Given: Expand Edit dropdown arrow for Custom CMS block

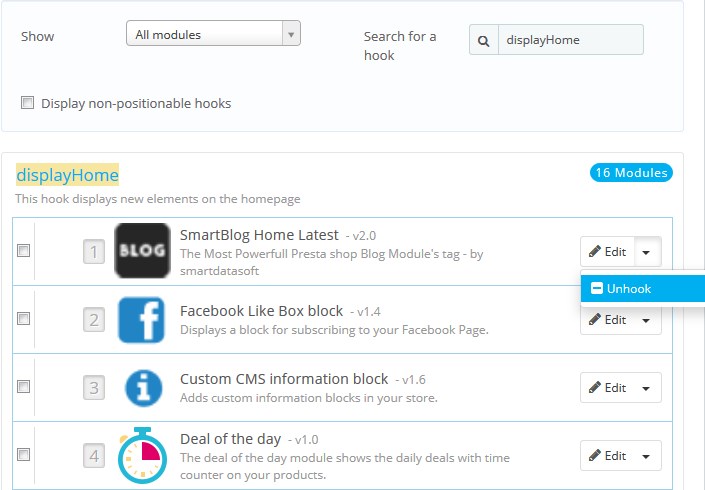Looking at the screenshot, I should click(646, 388).
